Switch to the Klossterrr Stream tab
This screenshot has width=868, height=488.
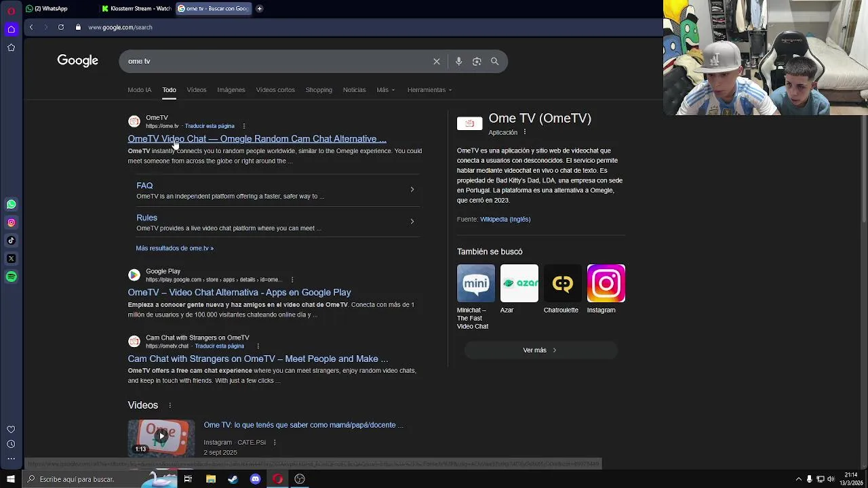point(138,9)
